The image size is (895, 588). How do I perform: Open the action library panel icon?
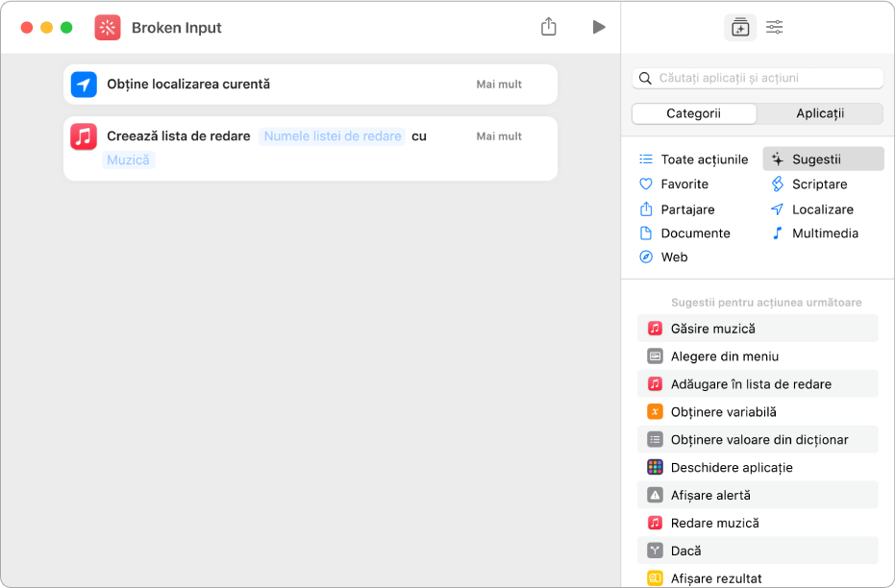point(739,27)
